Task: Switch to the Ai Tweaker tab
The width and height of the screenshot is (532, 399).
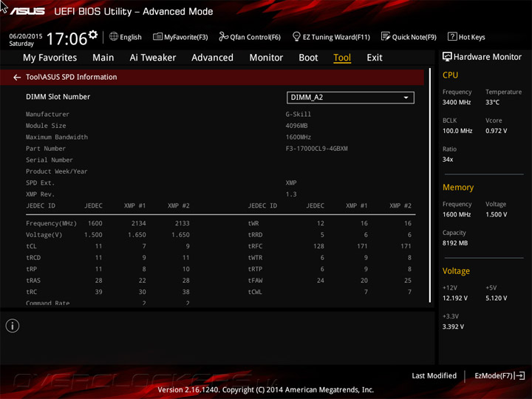Action: tap(153, 58)
